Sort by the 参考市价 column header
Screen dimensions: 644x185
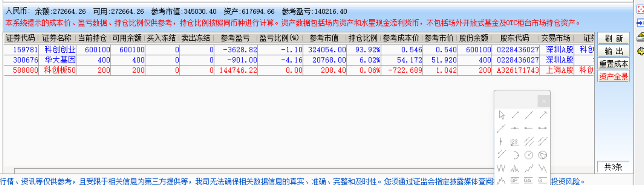pos(439,38)
